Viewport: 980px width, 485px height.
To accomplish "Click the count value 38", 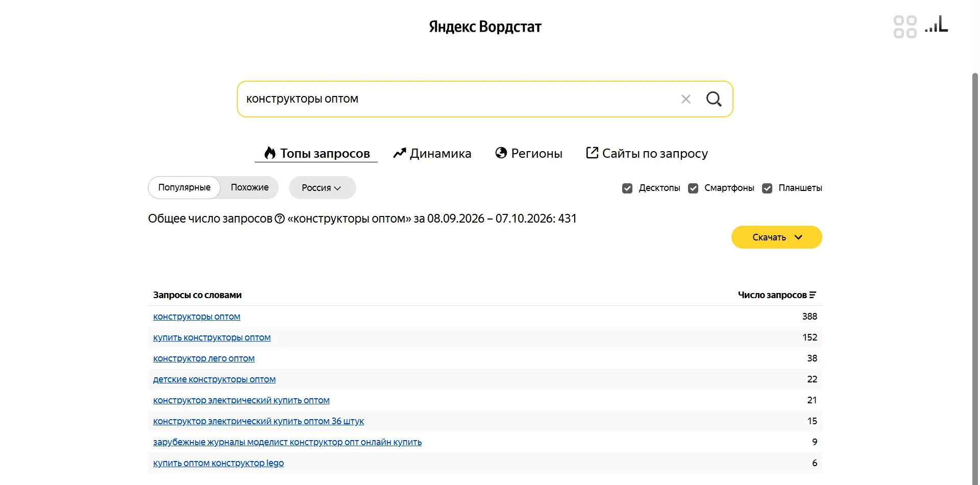I will click(x=812, y=358).
